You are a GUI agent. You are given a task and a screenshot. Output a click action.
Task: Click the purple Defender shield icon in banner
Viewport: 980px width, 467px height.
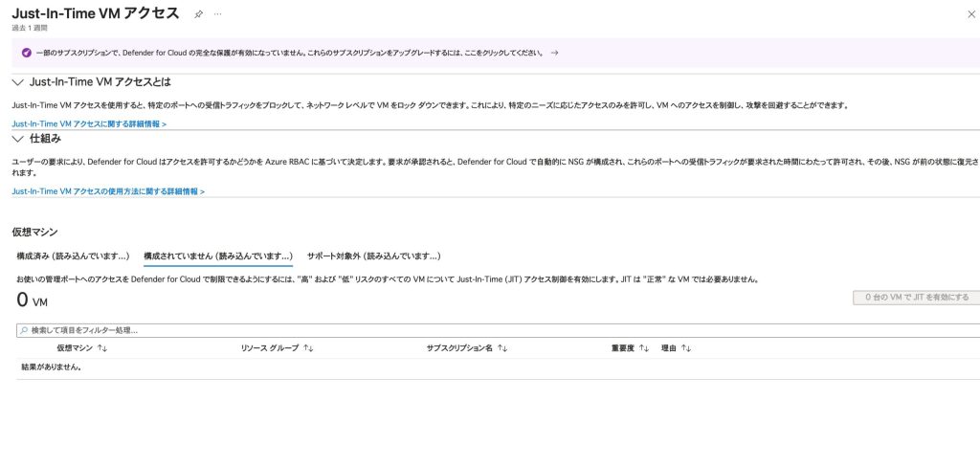[25, 53]
